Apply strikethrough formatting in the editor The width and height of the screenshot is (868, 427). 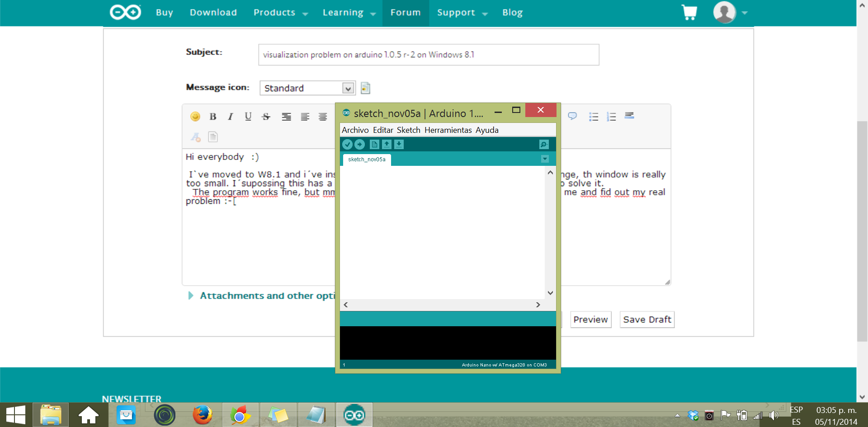266,117
